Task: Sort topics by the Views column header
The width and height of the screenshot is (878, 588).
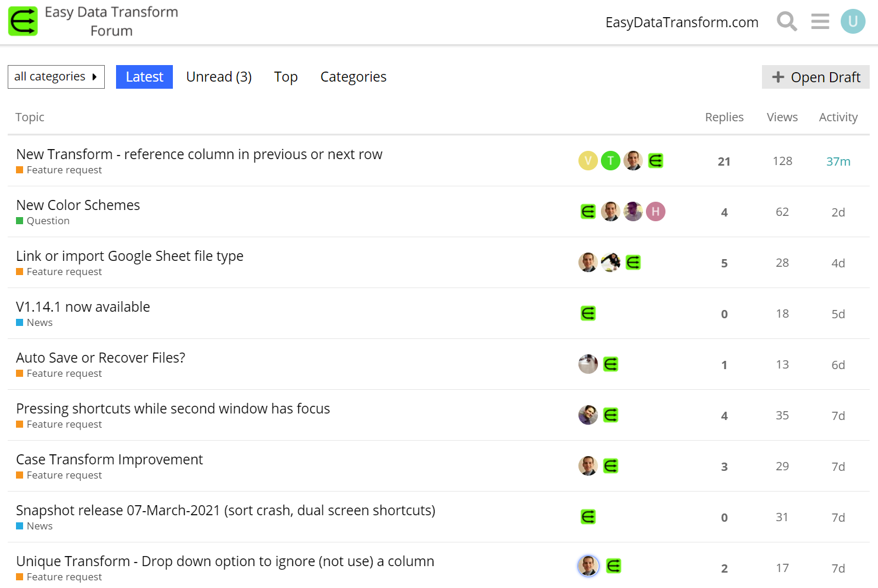Action: (782, 117)
